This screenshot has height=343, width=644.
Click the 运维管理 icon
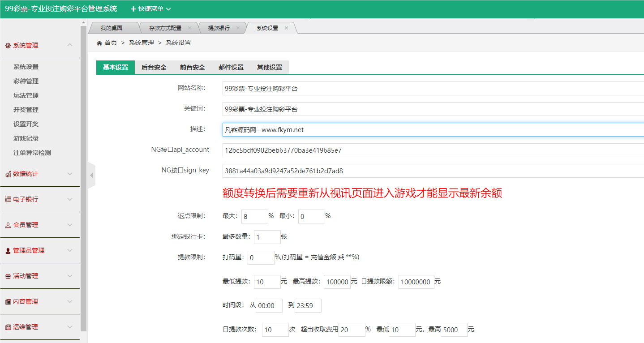(8, 327)
